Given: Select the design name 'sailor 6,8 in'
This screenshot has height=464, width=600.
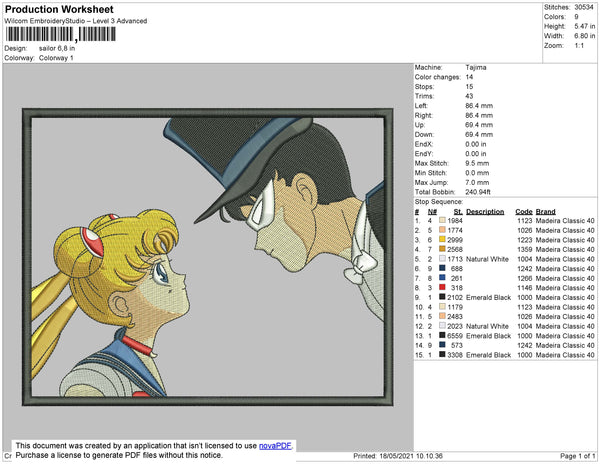Looking at the screenshot, I should coord(57,49).
